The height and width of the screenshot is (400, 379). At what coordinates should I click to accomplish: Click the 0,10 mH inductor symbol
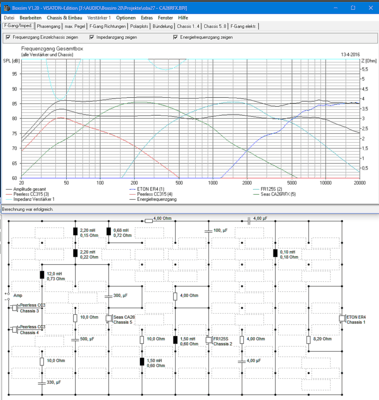pyautogui.click(x=275, y=253)
